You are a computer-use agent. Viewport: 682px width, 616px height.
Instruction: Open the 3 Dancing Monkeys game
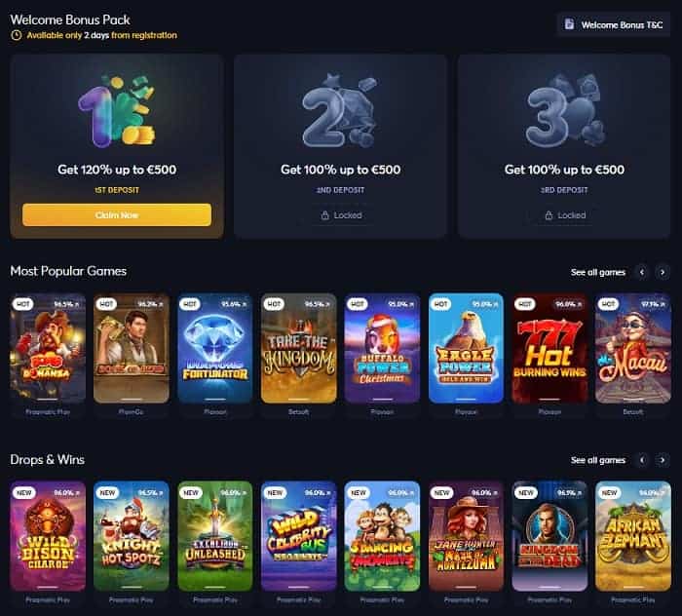tap(382, 536)
